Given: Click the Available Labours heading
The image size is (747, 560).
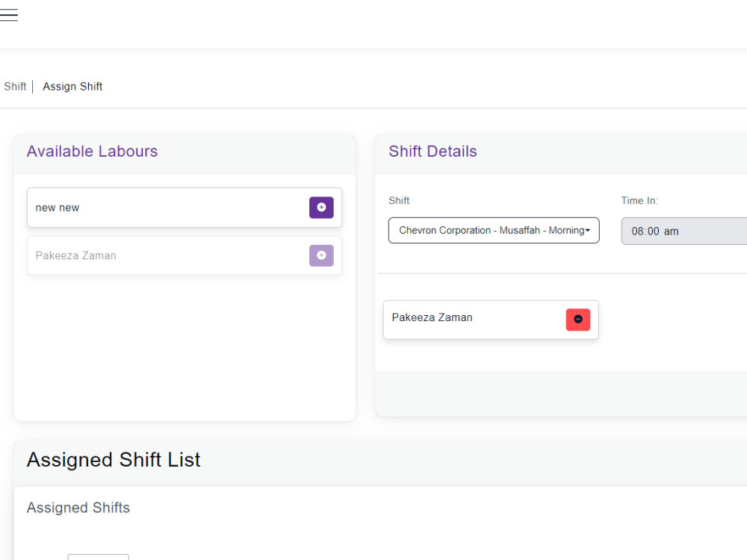Looking at the screenshot, I should coord(92,152).
